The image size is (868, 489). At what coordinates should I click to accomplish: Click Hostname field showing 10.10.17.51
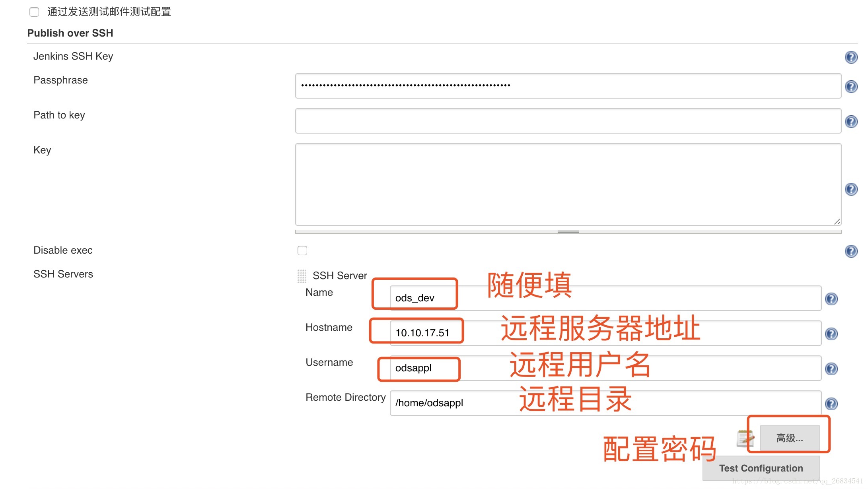[605, 333]
